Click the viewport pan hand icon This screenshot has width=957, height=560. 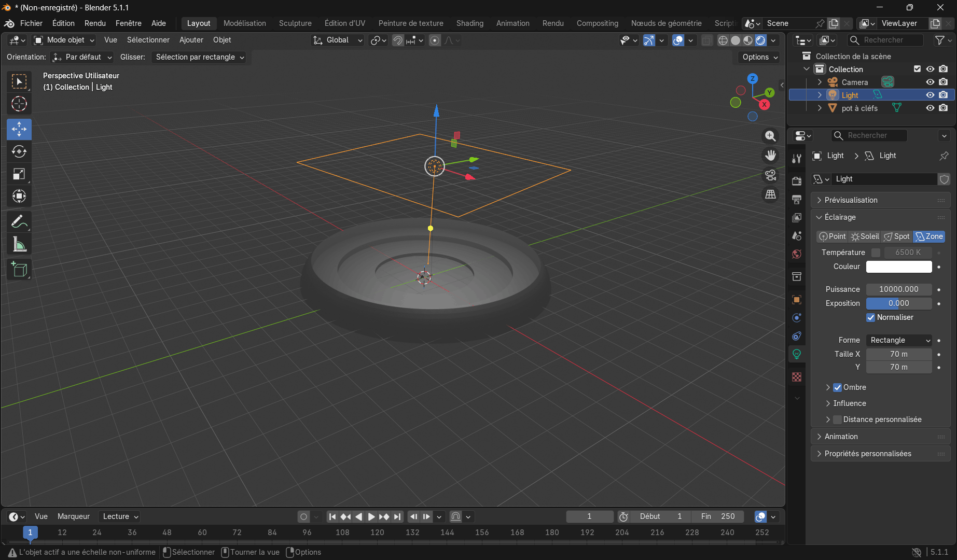[x=771, y=156]
